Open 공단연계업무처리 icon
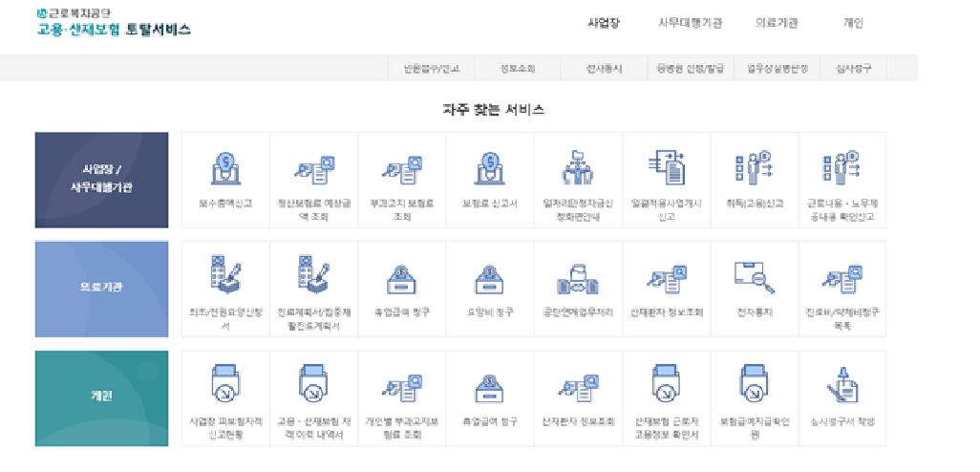Screen dimensions: 980x472 578,279
